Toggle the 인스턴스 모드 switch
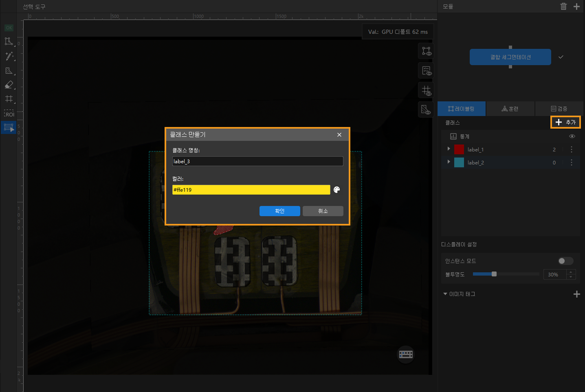The image size is (585, 392). click(x=565, y=261)
